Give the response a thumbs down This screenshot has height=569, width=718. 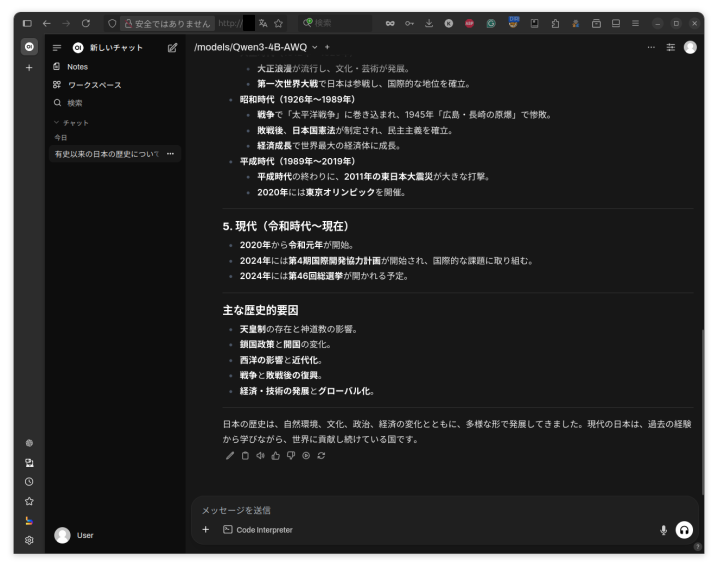tap(291, 455)
